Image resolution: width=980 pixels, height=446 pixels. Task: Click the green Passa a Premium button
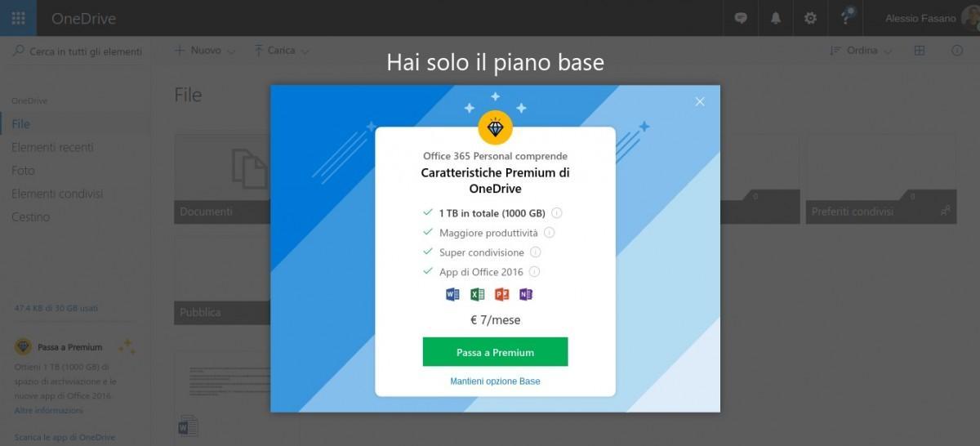(x=495, y=352)
